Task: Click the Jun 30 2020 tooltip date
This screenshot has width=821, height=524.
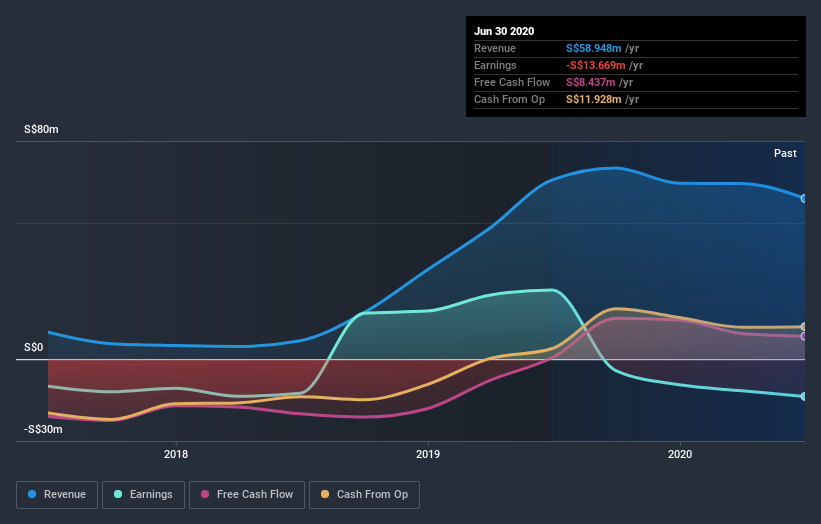Action: [x=504, y=31]
